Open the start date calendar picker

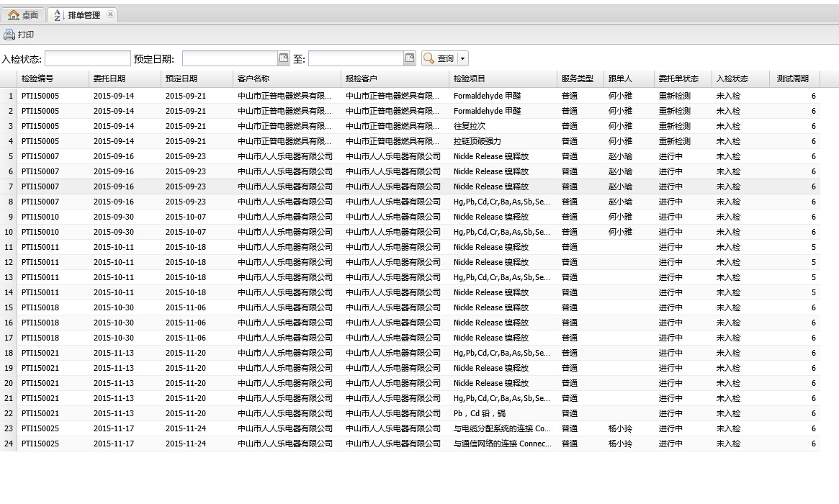tap(284, 58)
